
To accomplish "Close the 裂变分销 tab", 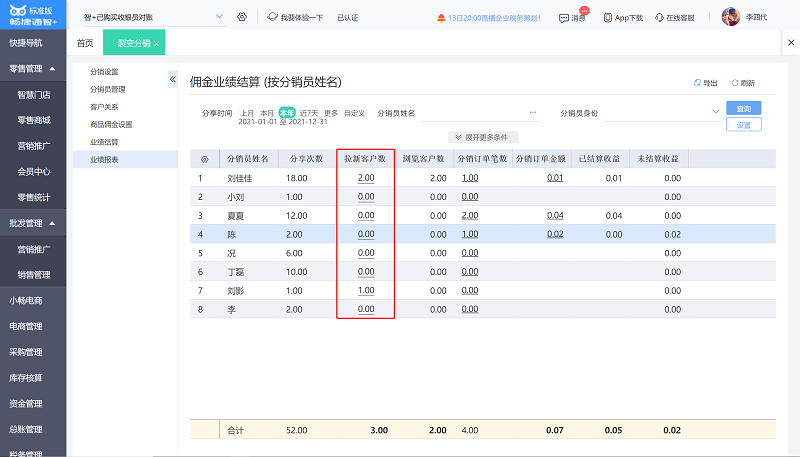I will coord(157,44).
